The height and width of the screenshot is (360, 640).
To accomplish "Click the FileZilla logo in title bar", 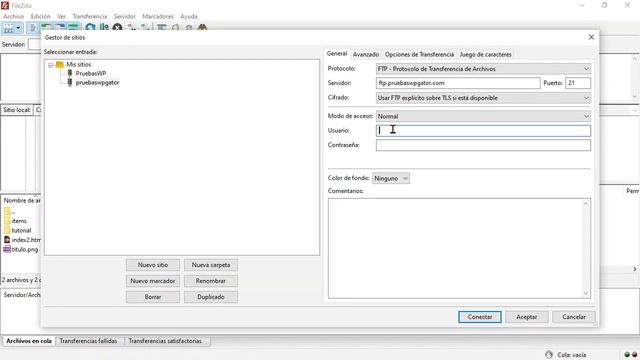I will click(x=5, y=5).
